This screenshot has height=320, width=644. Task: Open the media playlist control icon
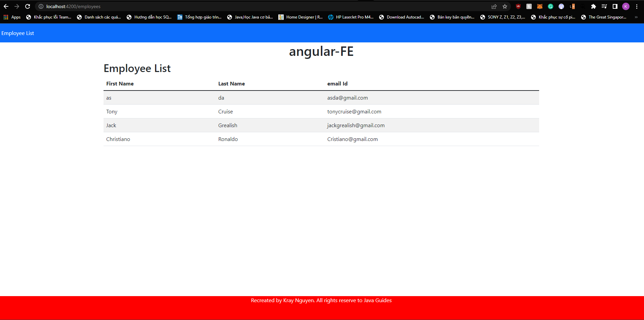(604, 6)
